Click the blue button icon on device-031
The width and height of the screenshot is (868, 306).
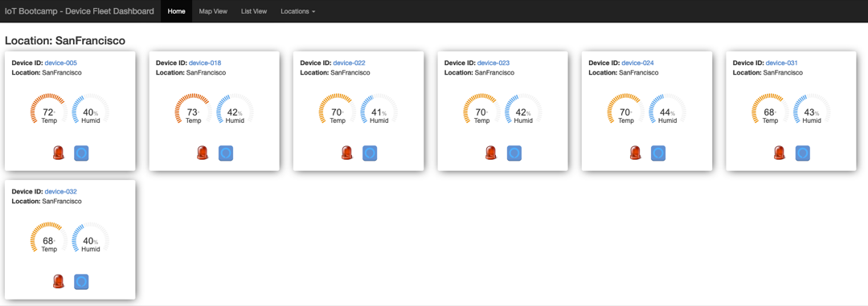click(x=803, y=153)
